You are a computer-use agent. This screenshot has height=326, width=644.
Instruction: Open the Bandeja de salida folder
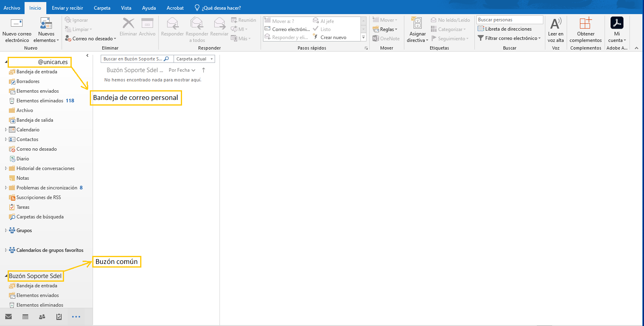point(35,120)
